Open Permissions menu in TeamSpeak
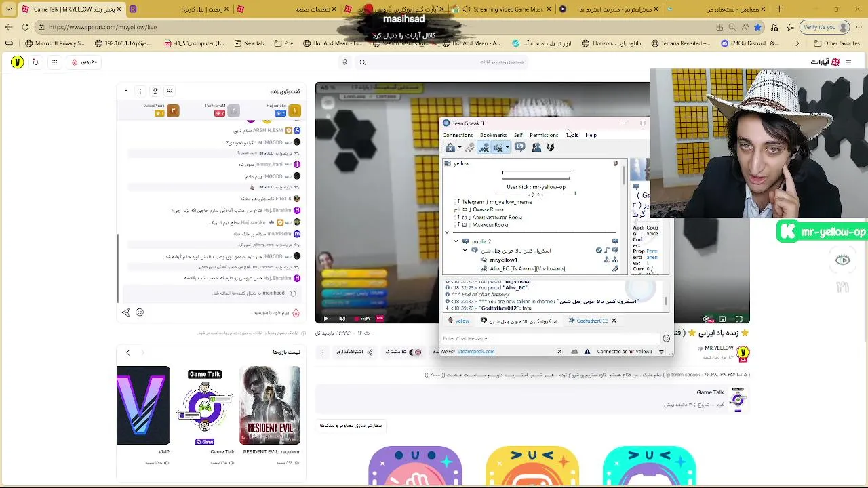Viewport: 868px width, 488px height. point(544,135)
